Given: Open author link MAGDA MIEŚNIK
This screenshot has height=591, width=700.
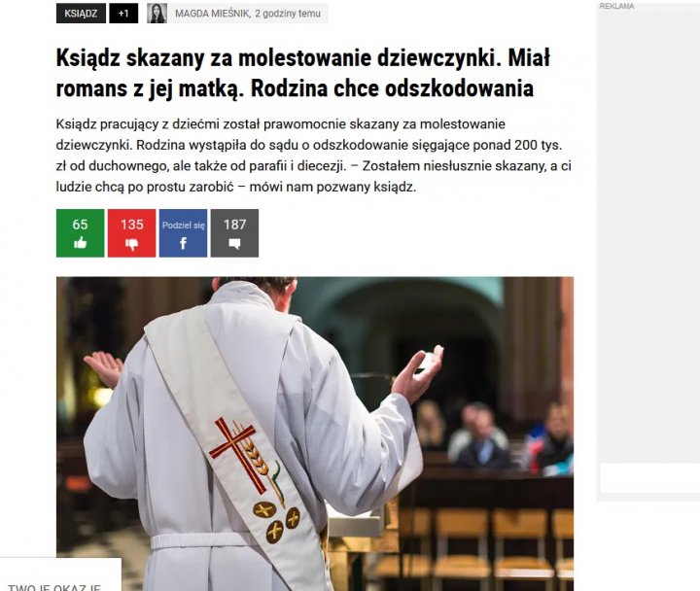Looking at the screenshot, I should [x=213, y=14].
